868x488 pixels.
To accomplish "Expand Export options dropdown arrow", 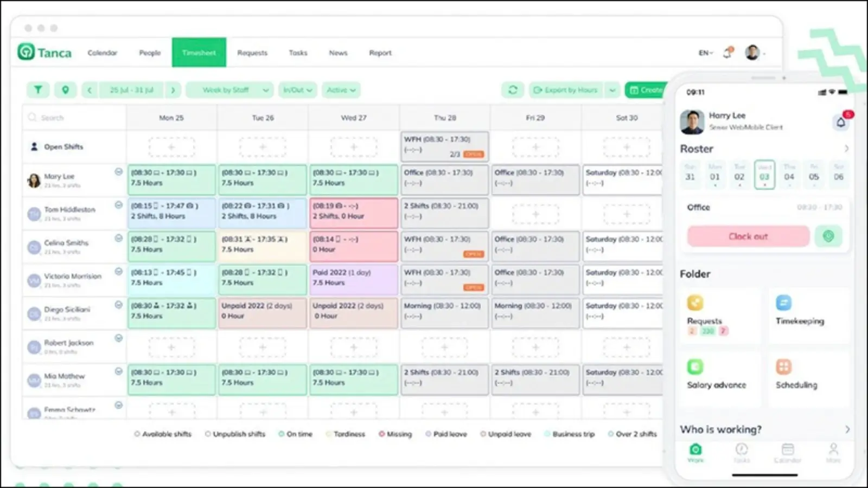I will tap(612, 90).
